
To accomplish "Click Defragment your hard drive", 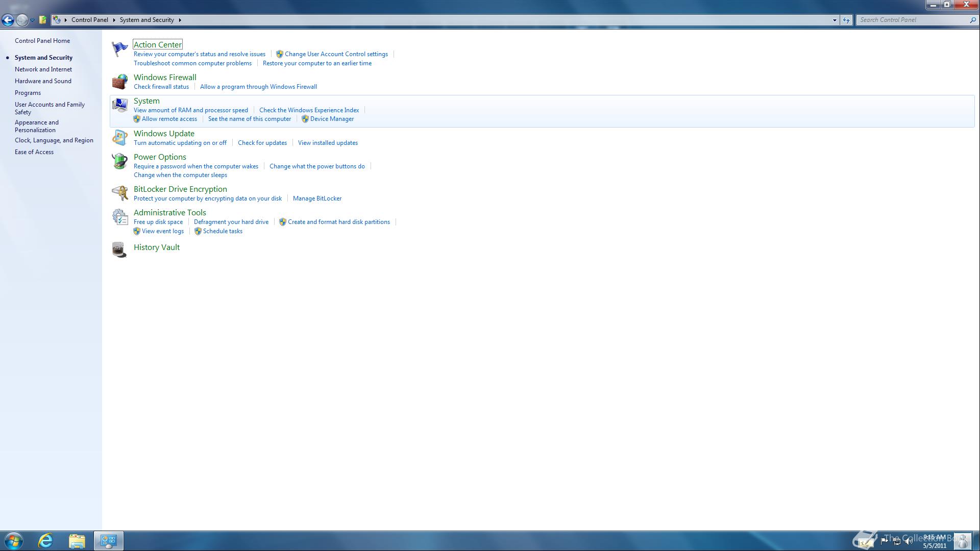I will point(231,222).
